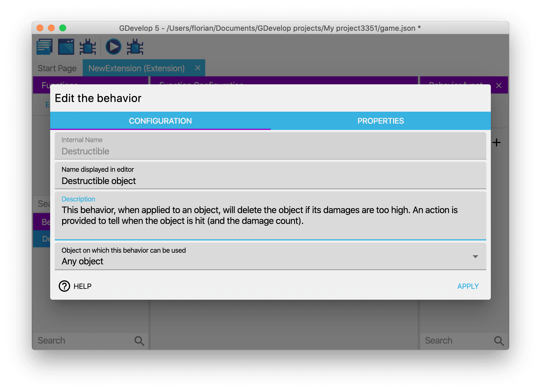Click the bug icon right of play button
Image resolution: width=541 pixels, height=392 pixels.
pyautogui.click(x=135, y=47)
